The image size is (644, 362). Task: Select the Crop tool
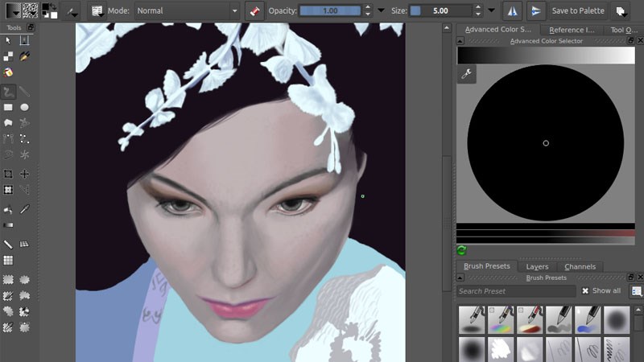pos(8,174)
